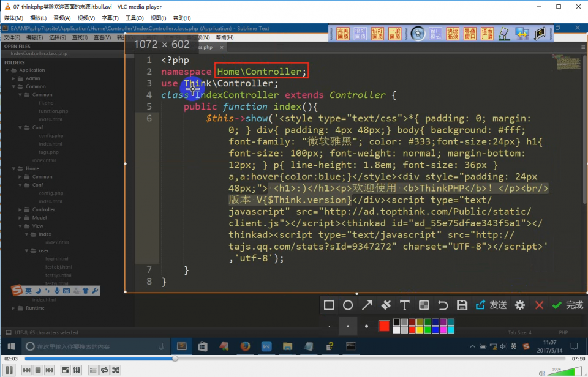Click the 层叠窗口 cascade windows button
The image size is (588, 377).
470,33
